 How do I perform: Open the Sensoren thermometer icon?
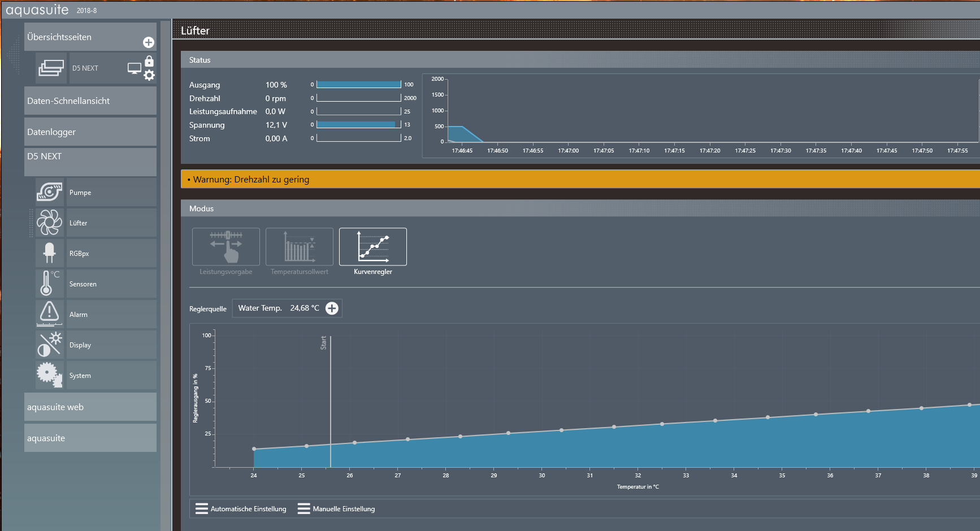[49, 283]
